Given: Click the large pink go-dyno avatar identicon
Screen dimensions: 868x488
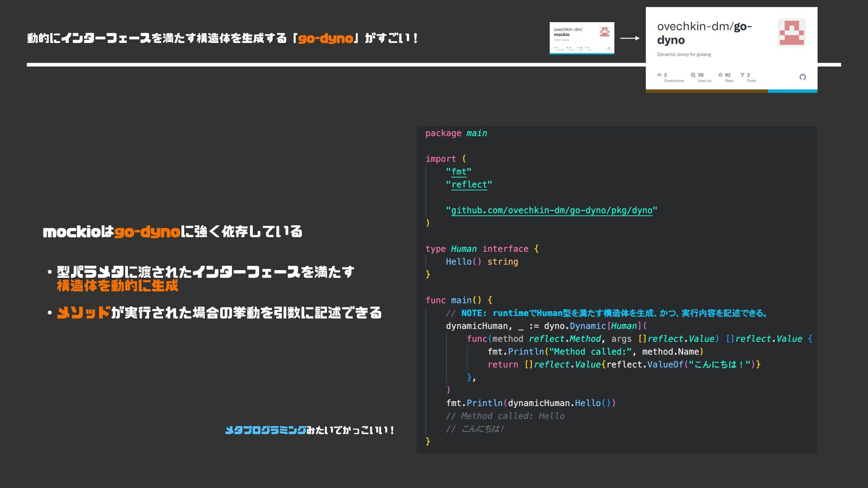Looking at the screenshot, I should click(x=792, y=33).
